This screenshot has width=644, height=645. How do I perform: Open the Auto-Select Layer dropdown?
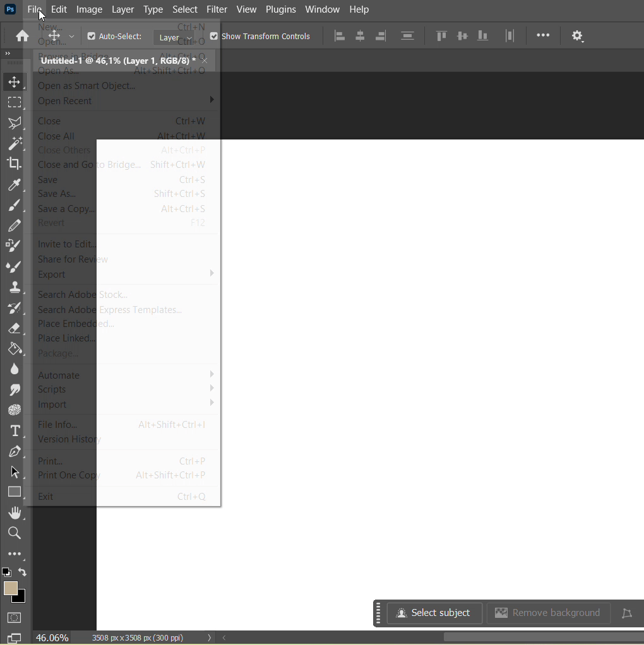[x=176, y=37]
